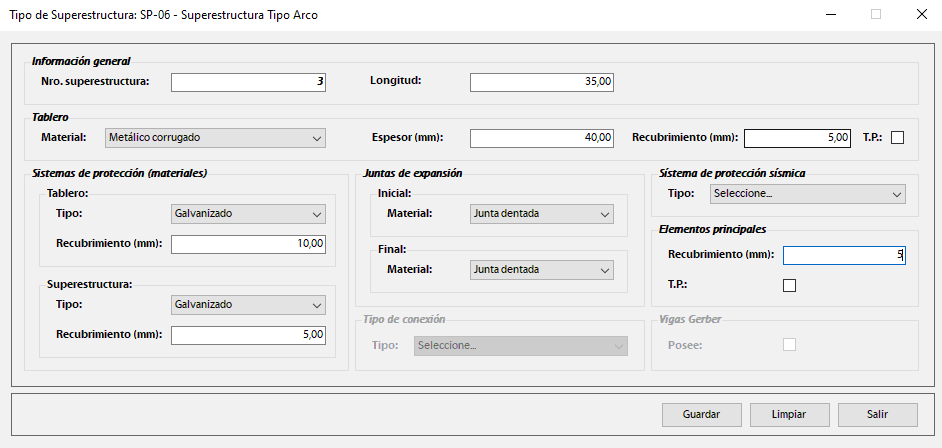This screenshot has width=942, height=448.
Task: Expand the Tipo de conexión dropdown
Action: point(520,346)
